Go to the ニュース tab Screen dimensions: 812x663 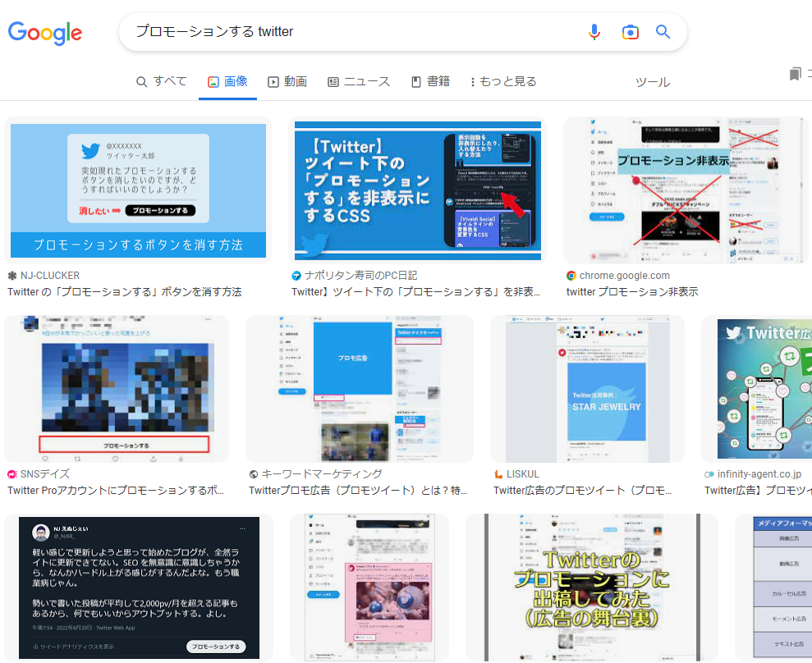pos(359,81)
